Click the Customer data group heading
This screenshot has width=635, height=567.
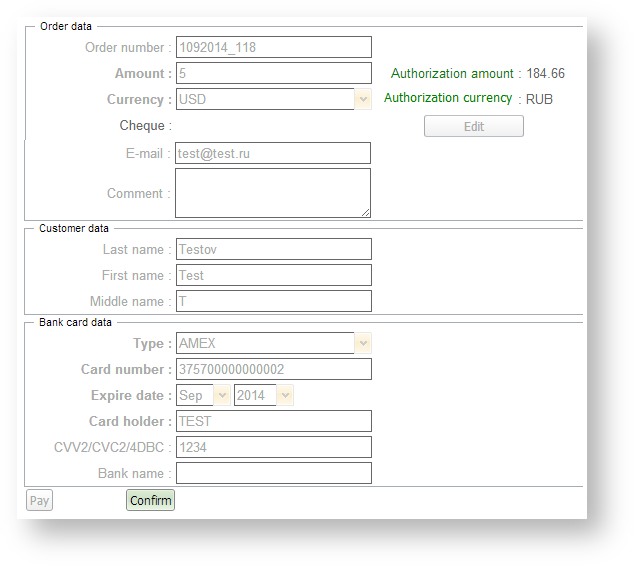coord(74,228)
